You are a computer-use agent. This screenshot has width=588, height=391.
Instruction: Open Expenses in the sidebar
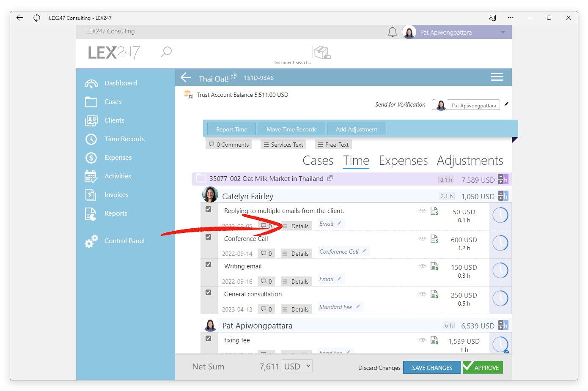coord(108,158)
